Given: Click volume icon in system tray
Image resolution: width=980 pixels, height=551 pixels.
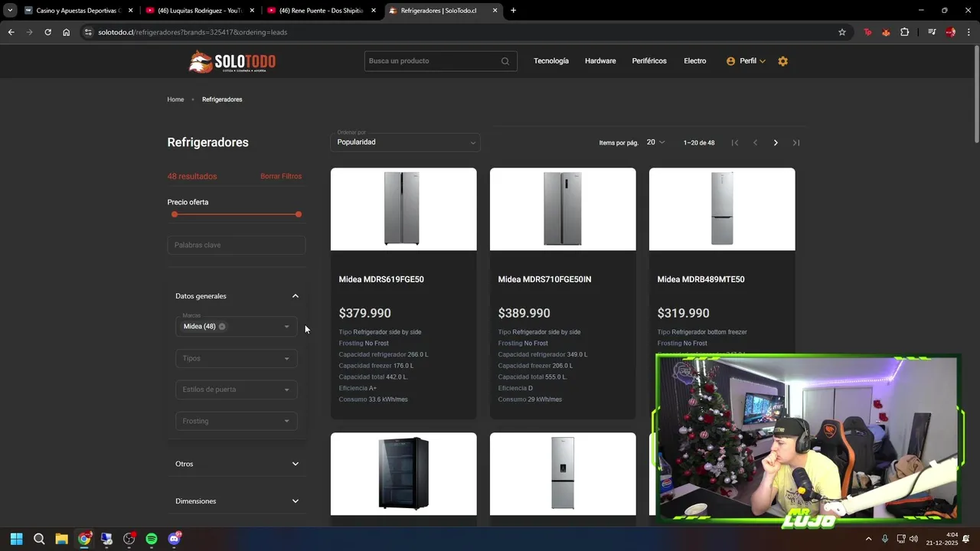Looking at the screenshot, I should [x=913, y=539].
